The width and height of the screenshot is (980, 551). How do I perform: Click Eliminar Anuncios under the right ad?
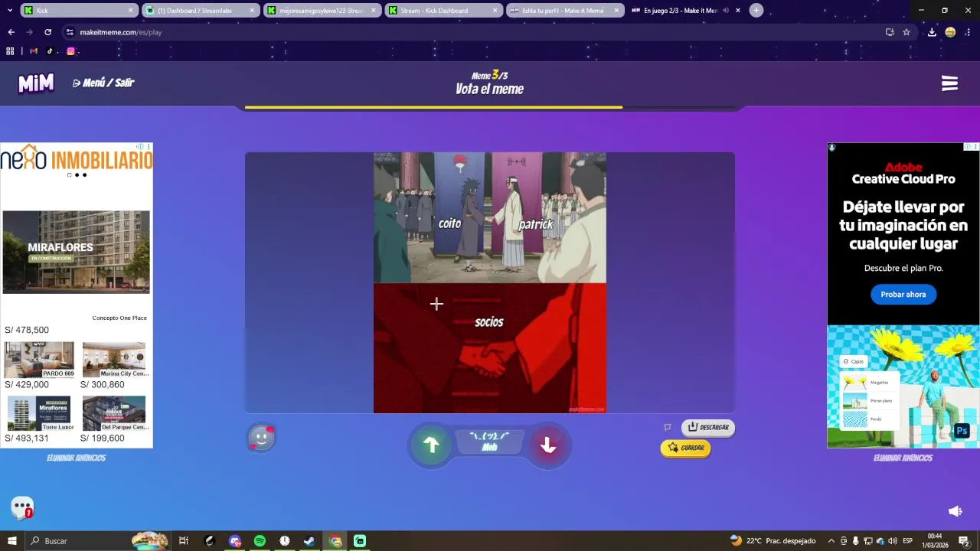coord(903,458)
